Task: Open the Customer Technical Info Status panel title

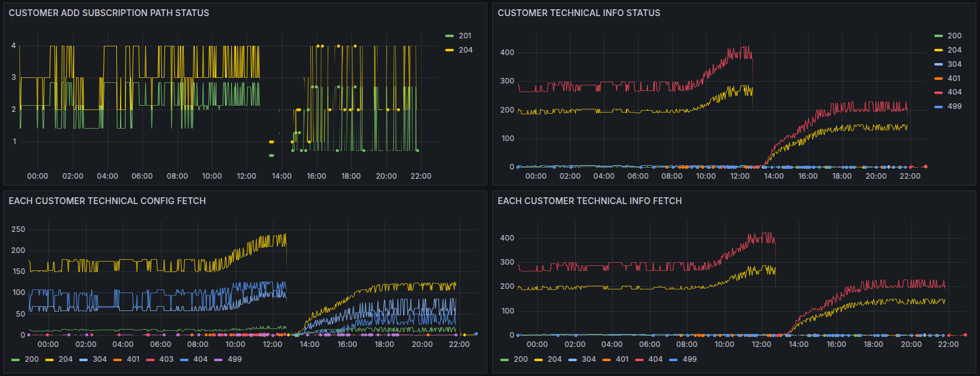Action: coord(579,13)
